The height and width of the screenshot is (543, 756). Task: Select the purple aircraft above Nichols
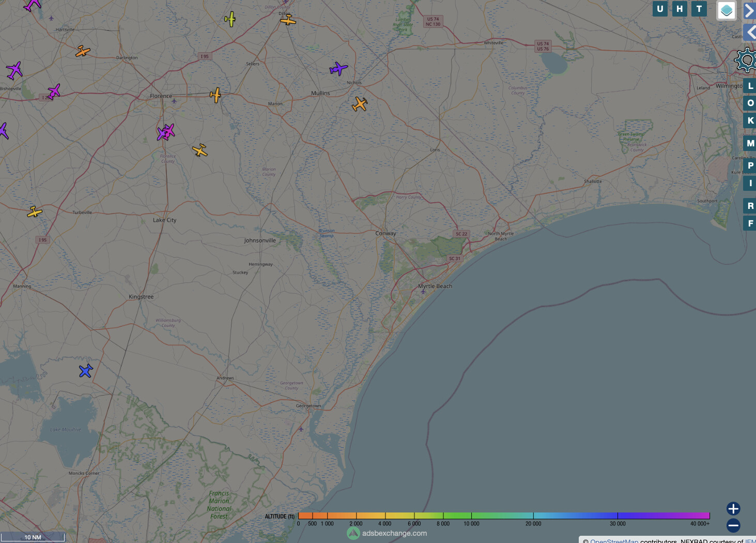(338, 68)
